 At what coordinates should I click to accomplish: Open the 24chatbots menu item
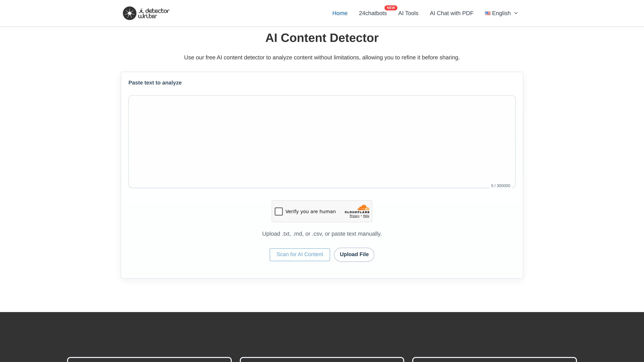click(x=373, y=13)
